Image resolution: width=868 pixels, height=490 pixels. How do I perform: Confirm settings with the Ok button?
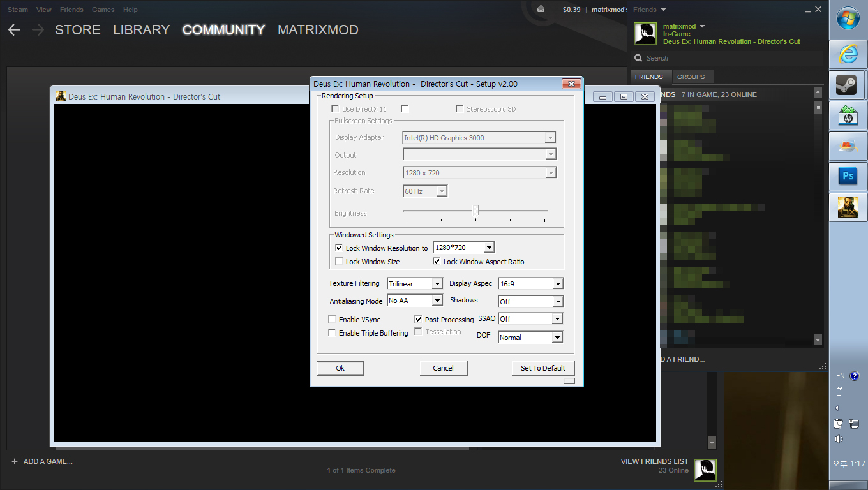[340, 368]
